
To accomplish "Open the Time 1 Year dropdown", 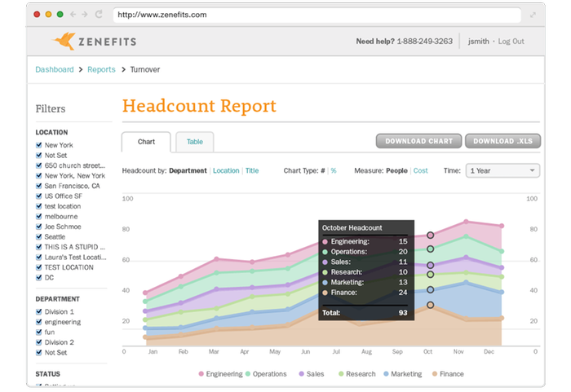I will click(502, 171).
